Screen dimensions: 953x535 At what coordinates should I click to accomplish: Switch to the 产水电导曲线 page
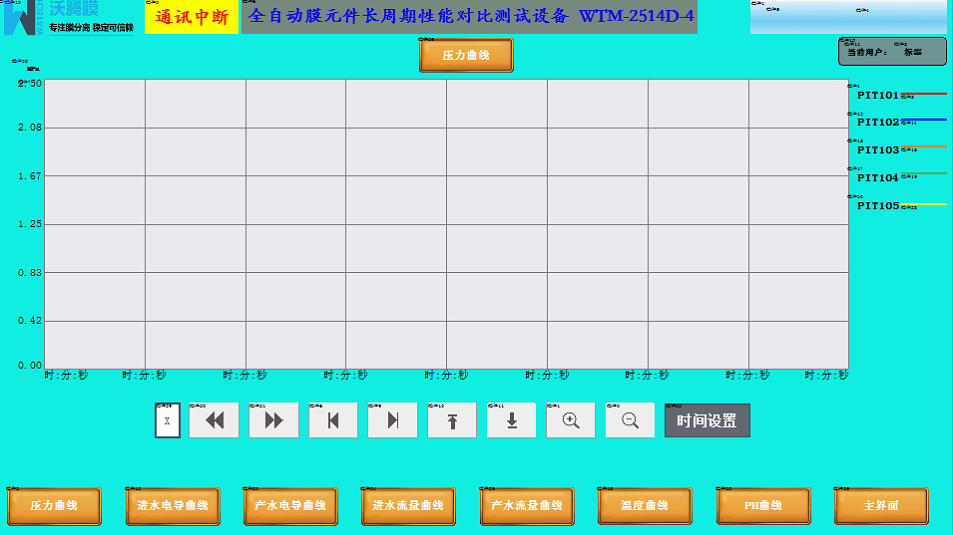tap(290, 506)
